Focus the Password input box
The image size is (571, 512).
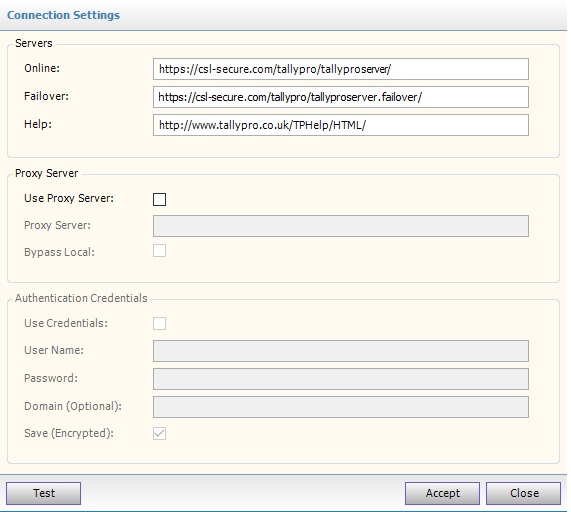point(341,379)
